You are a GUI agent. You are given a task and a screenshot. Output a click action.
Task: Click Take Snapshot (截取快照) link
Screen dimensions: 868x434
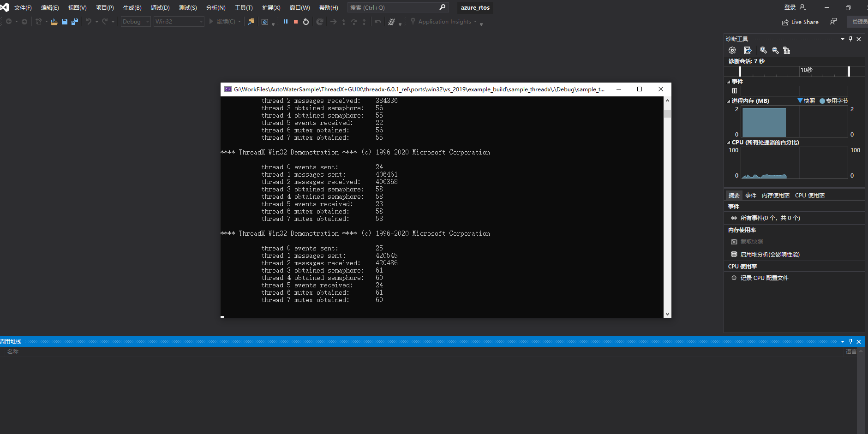(752, 242)
